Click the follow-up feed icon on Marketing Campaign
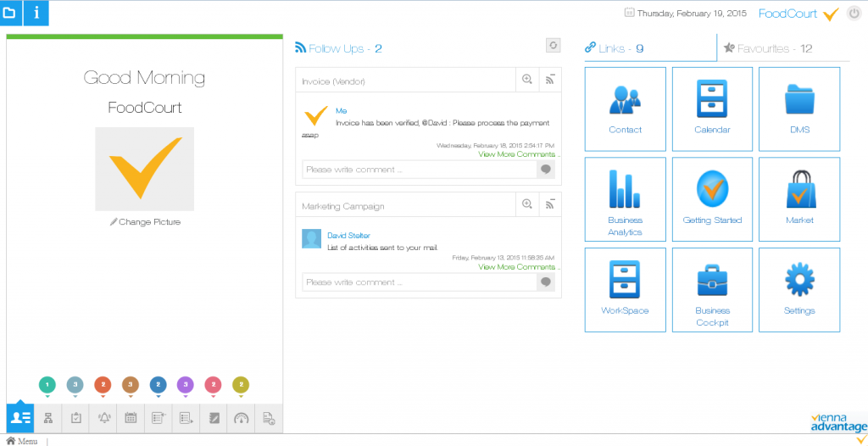868x446 pixels. click(x=550, y=204)
